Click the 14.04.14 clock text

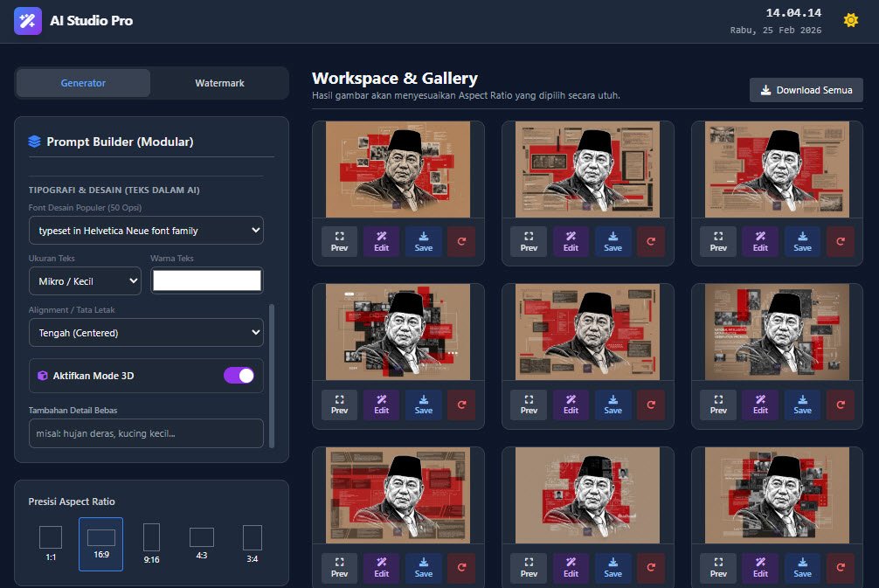(x=793, y=13)
